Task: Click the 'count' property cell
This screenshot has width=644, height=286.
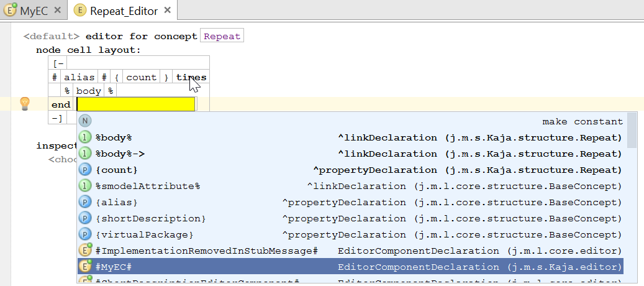Action: (x=142, y=77)
